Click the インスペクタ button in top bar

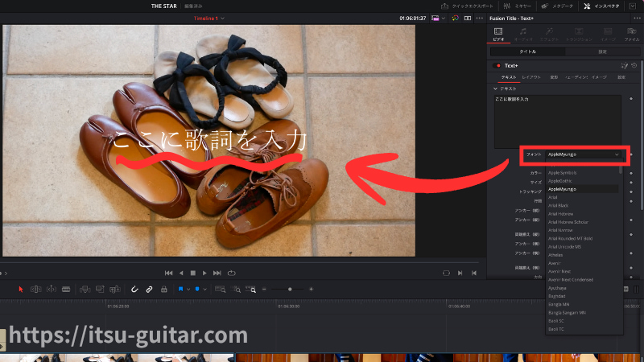pos(602,6)
